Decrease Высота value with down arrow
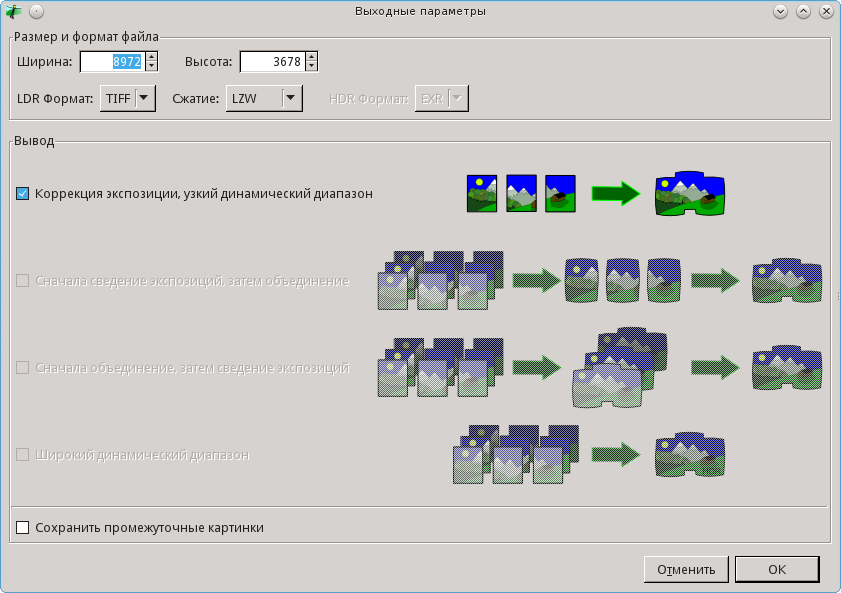The width and height of the screenshot is (841, 593). (312, 66)
